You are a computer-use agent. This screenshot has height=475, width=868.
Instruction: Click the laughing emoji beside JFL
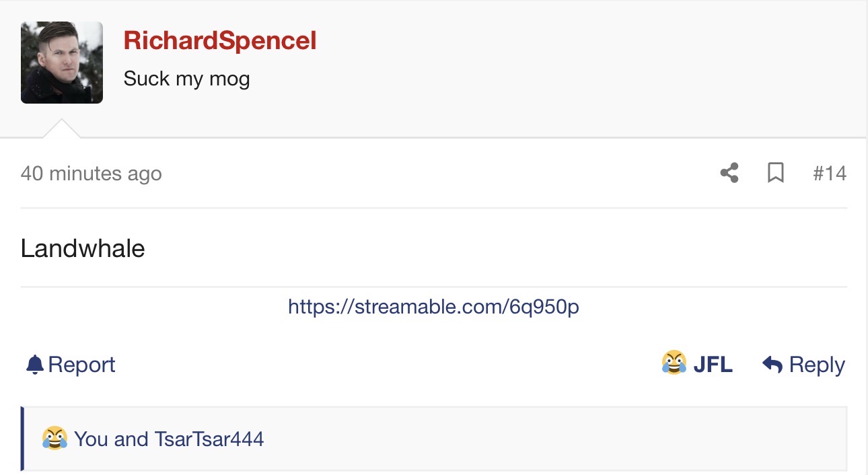(674, 363)
